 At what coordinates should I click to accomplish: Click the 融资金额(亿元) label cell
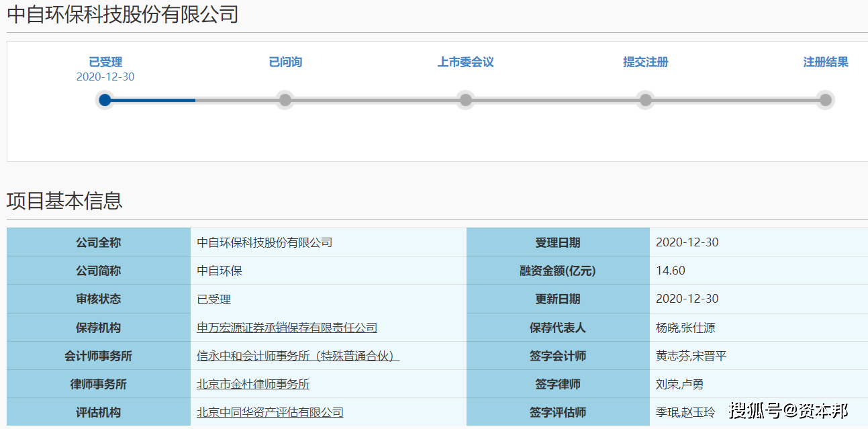pyautogui.click(x=558, y=271)
